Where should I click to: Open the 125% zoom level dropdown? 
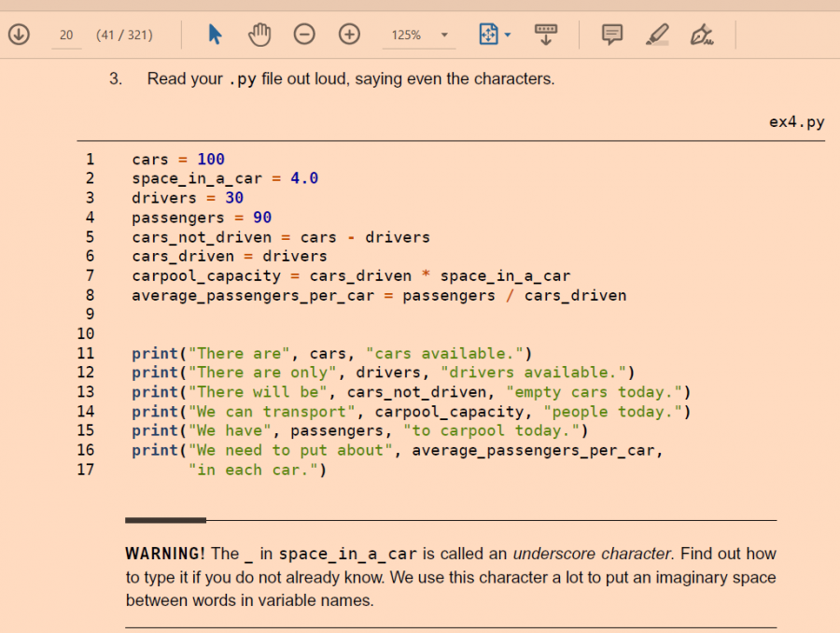click(x=444, y=35)
